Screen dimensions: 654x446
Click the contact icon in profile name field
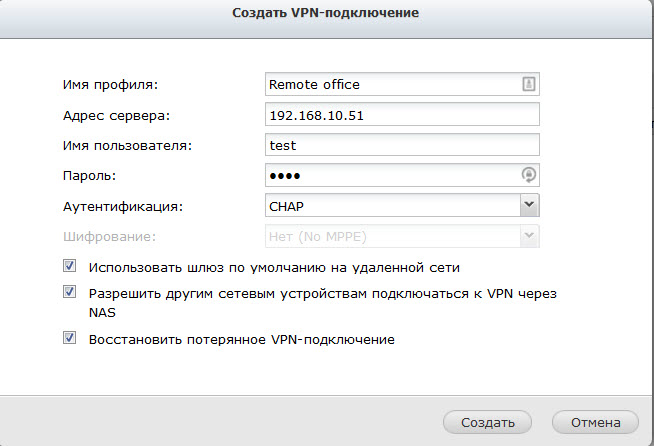528,84
